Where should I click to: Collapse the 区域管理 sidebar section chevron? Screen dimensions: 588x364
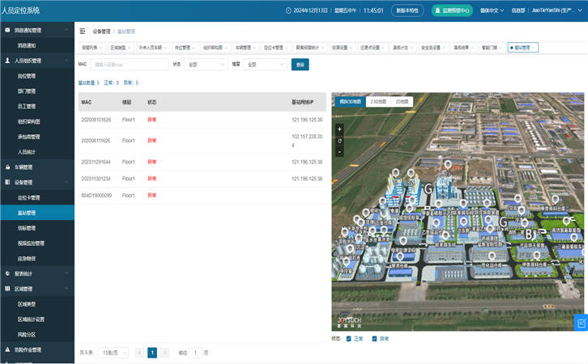click(x=66, y=289)
